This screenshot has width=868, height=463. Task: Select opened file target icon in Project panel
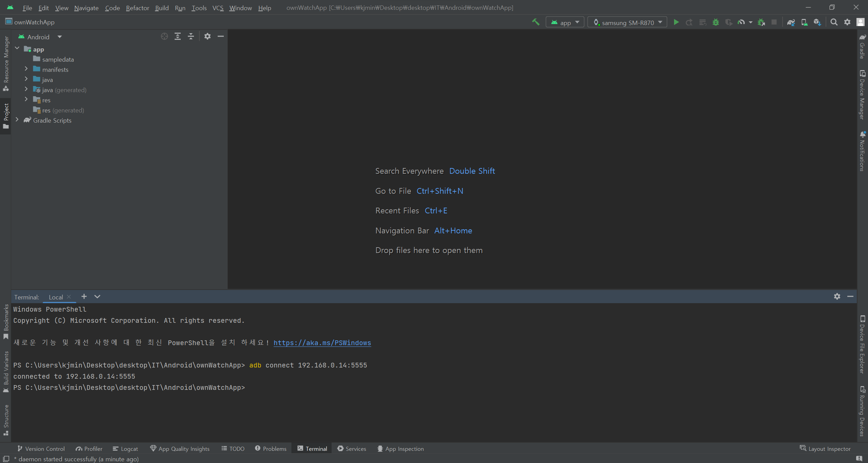point(164,37)
